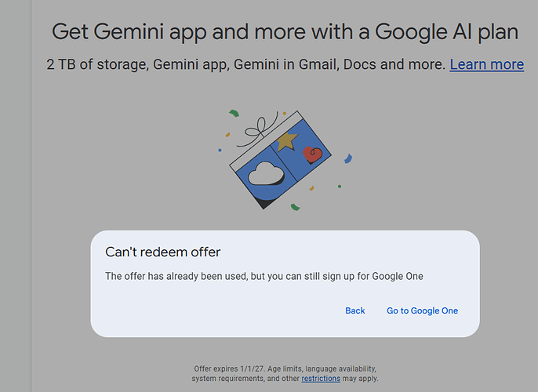Click the small green dot right of gift box

click(339, 186)
